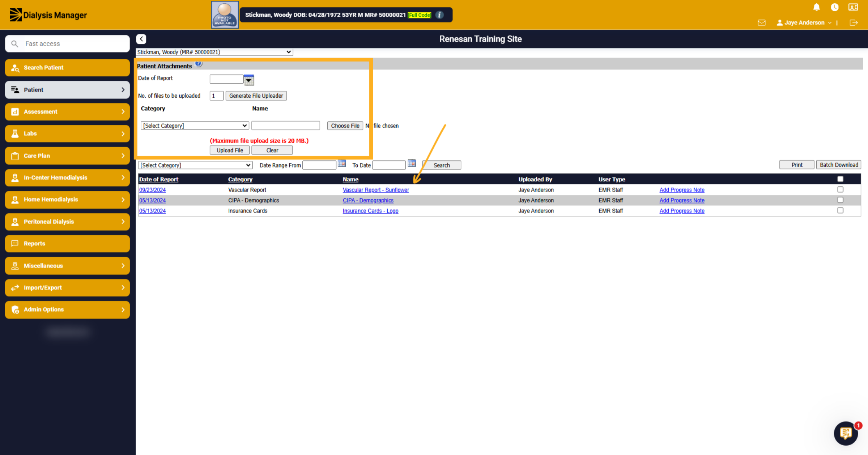Open the Date Range From calendar icon
868x455 pixels.
click(342, 164)
